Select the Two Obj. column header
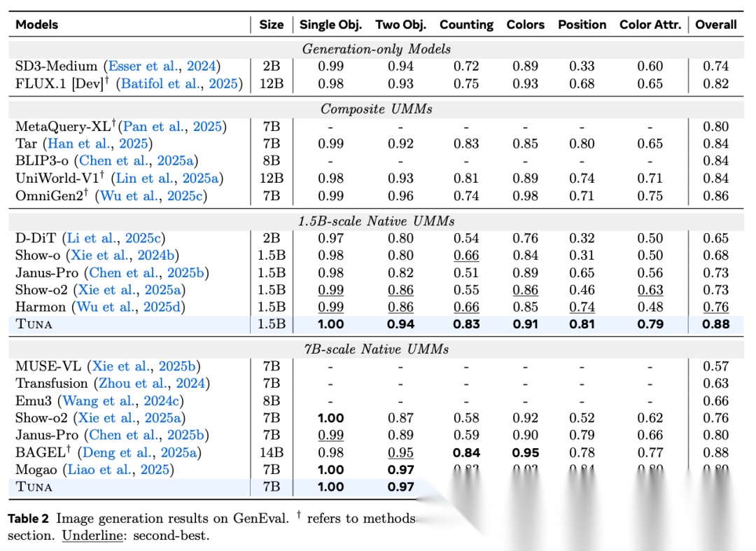 [x=400, y=25]
